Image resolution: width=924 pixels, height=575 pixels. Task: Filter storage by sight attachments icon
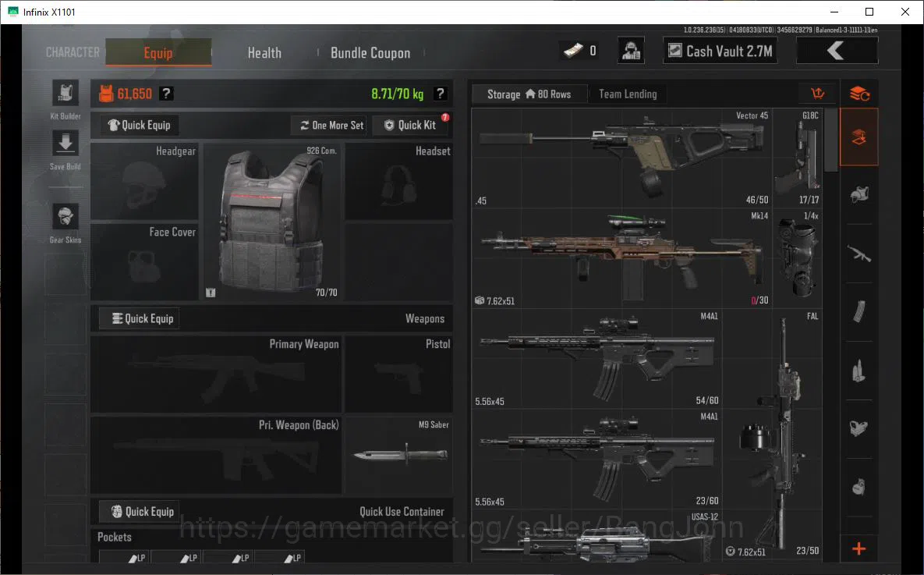(859, 429)
